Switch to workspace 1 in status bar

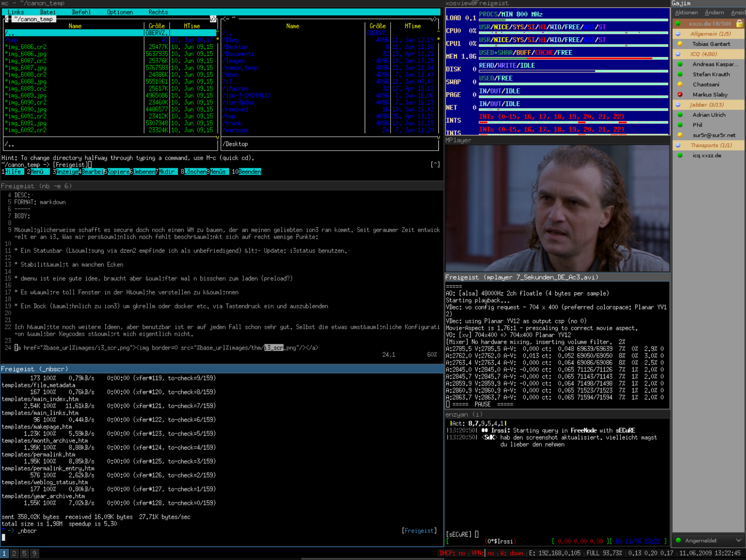coord(4,553)
